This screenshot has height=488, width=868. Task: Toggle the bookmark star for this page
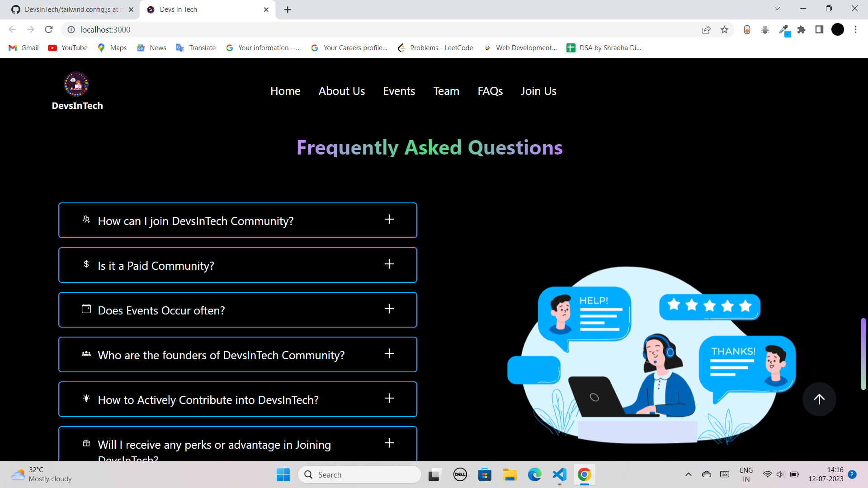tap(725, 29)
